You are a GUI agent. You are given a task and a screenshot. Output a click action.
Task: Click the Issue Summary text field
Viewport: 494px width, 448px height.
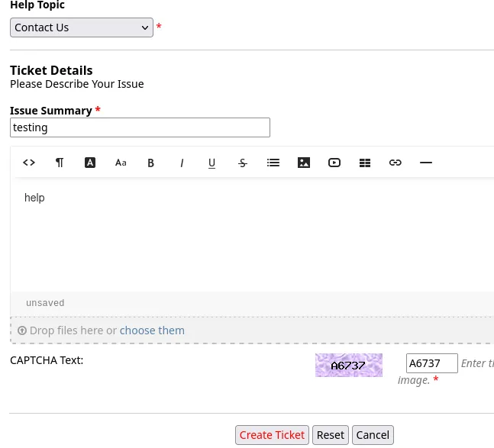[x=140, y=127]
